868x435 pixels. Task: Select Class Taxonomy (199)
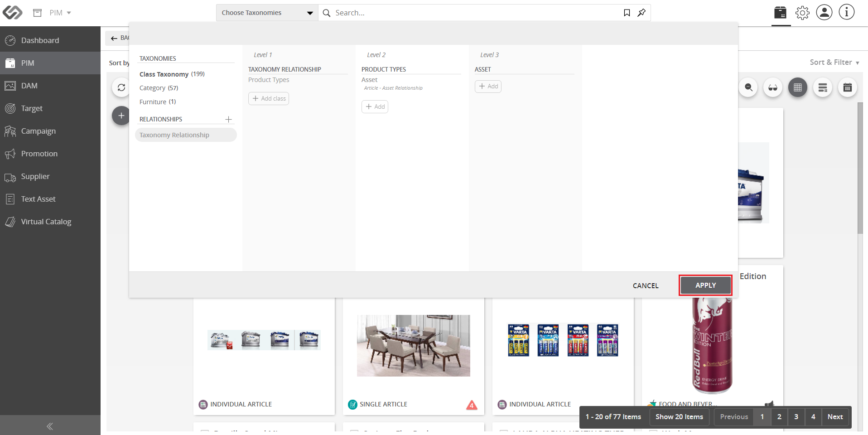(172, 74)
